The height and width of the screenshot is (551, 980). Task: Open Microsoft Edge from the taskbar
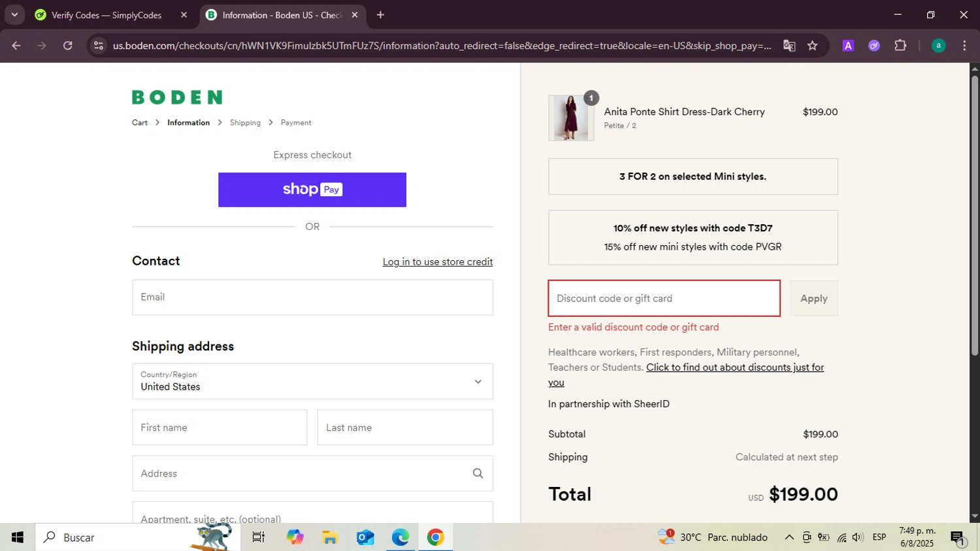(400, 537)
